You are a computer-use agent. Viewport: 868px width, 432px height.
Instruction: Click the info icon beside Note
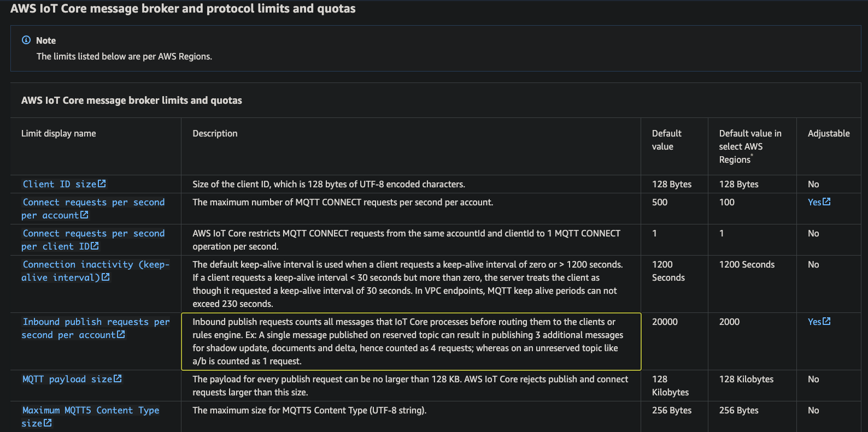click(26, 40)
